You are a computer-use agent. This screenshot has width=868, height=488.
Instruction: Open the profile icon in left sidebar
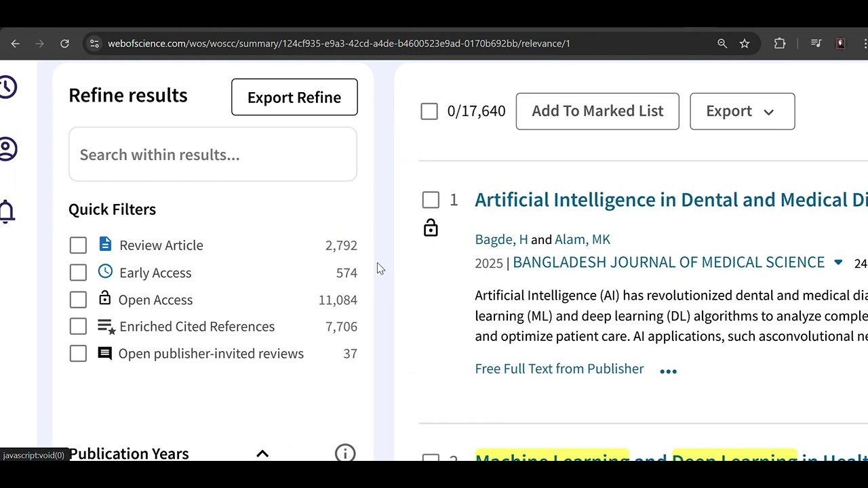coord(7,149)
